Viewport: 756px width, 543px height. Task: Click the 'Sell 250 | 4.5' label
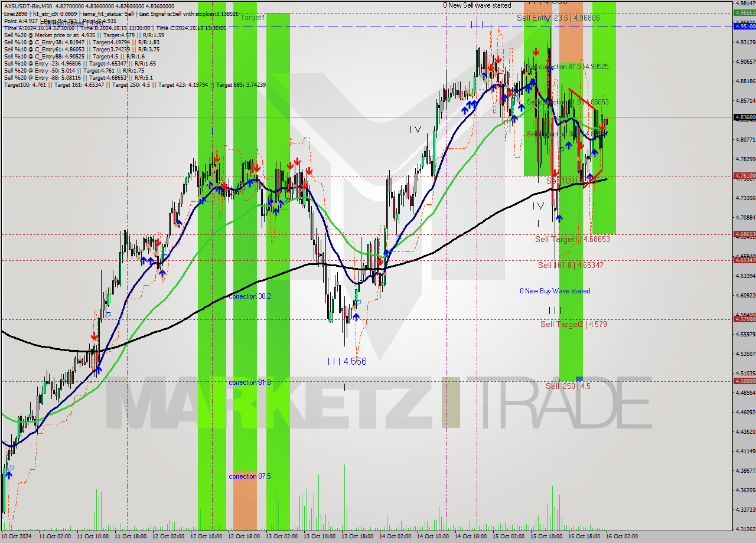click(x=568, y=386)
